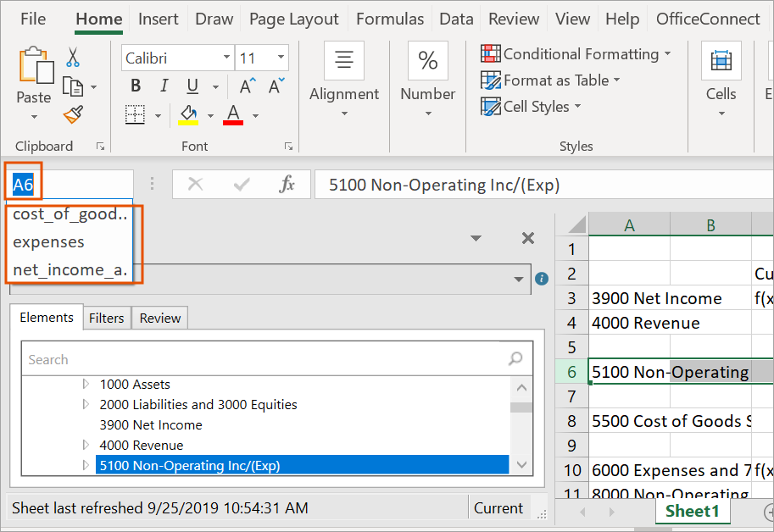Open the Alignment group
774x532 pixels.
pyautogui.click(x=344, y=80)
